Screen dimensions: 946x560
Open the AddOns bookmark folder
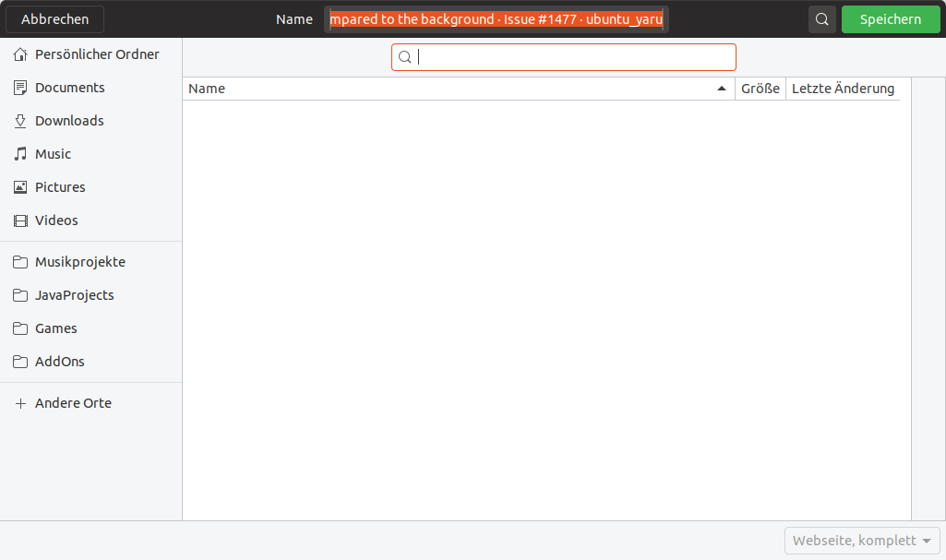click(90, 361)
